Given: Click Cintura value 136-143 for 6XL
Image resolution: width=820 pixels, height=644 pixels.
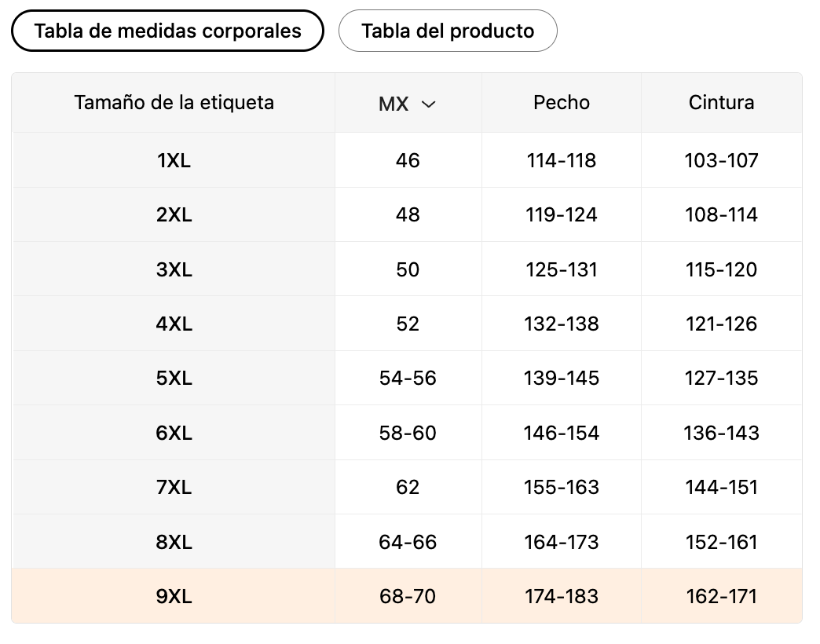Looking at the screenshot, I should pyautogui.click(x=721, y=434).
